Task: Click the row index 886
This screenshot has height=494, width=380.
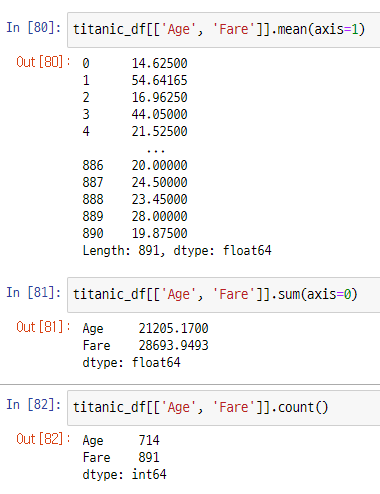Action: coord(93,165)
